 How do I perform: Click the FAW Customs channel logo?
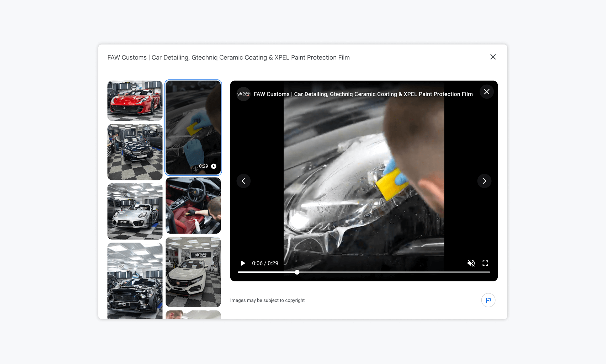coord(243,94)
